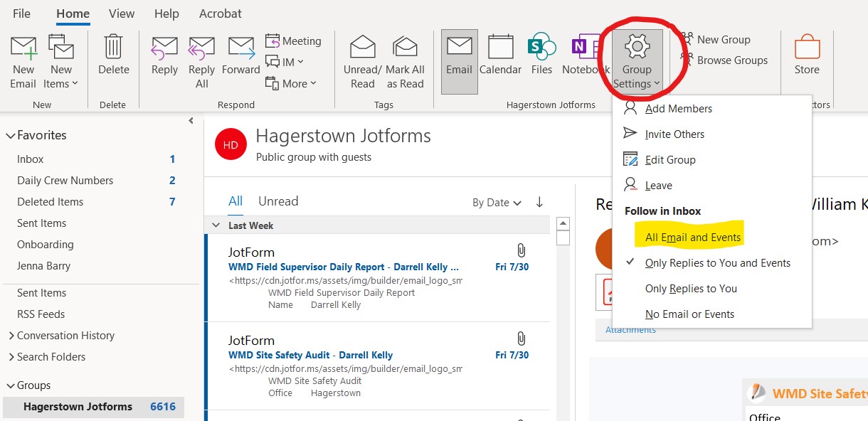Click Add Members in the menu
868x421 pixels.
tap(678, 109)
